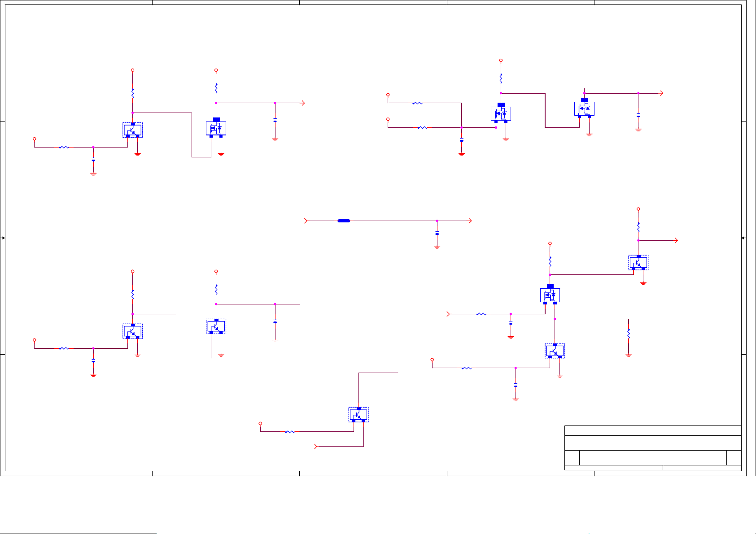
Task: Select the transistor whose collector joins a MOSFET source
Action: [555, 351]
